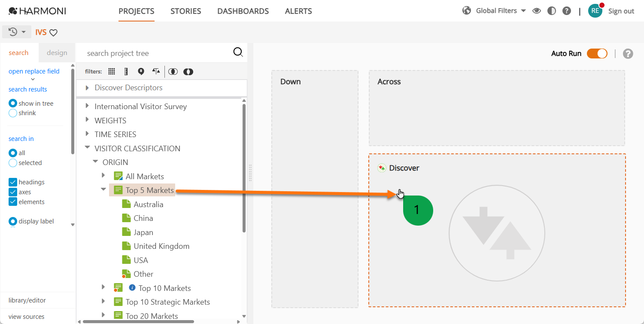The height and width of the screenshot is (324, 644).
Task: Go to the PROJECTS tab
Action: (137, 11)
